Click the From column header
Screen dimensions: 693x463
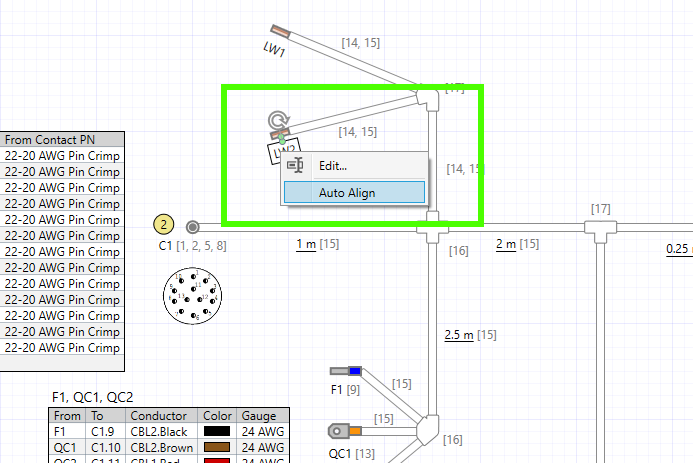point(68,416)
